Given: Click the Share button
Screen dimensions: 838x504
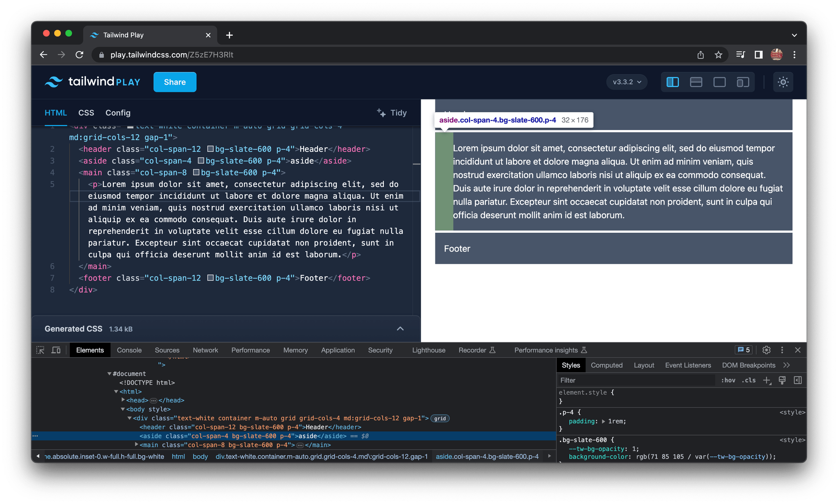Looking at the screenshot, I should 175,82.
